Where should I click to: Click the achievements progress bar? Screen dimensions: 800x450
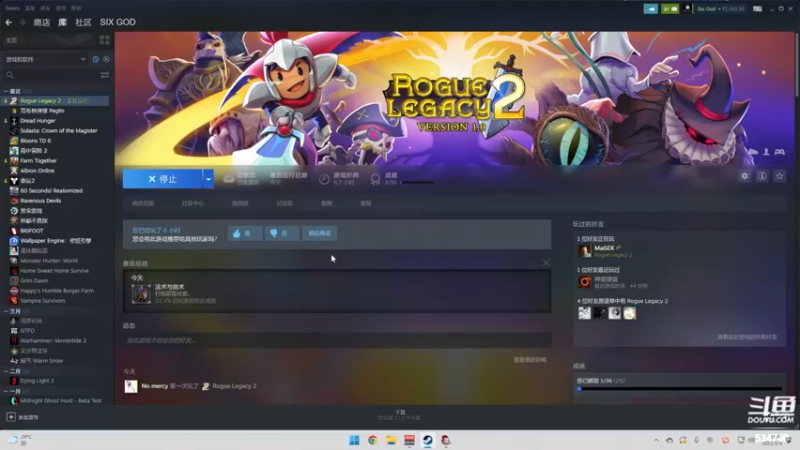680,389
